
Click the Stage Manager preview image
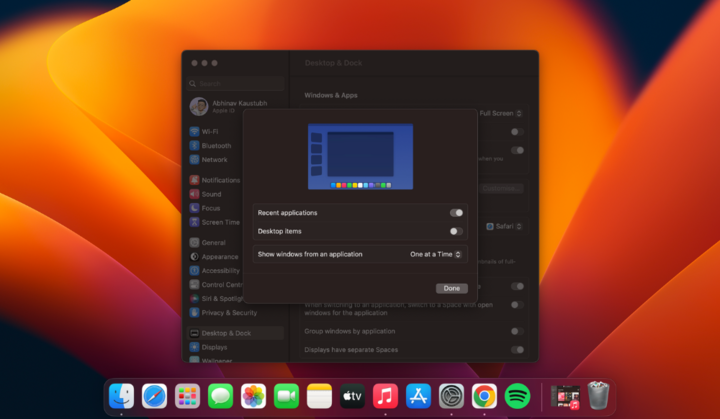360,156
